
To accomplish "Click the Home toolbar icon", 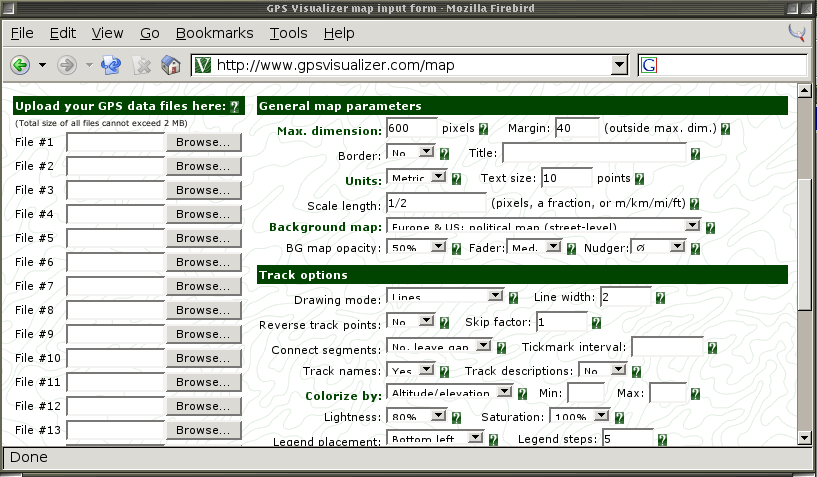I will pos(170,65).
